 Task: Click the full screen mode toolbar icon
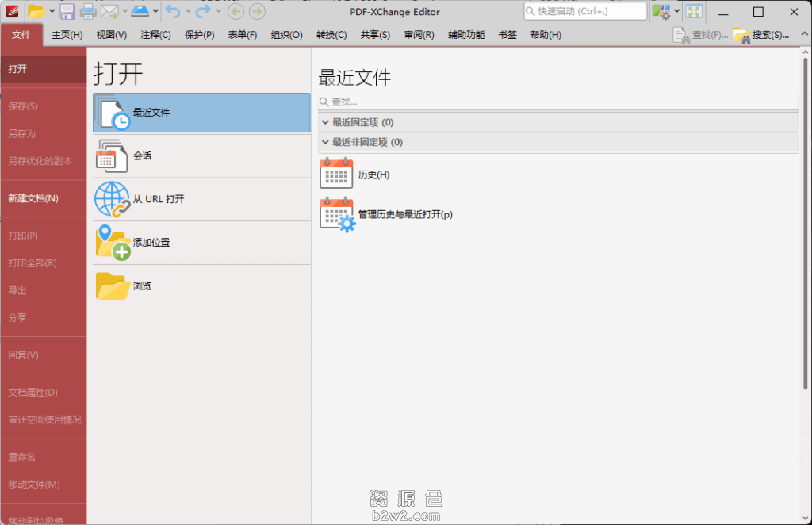(x=694, y=11)
